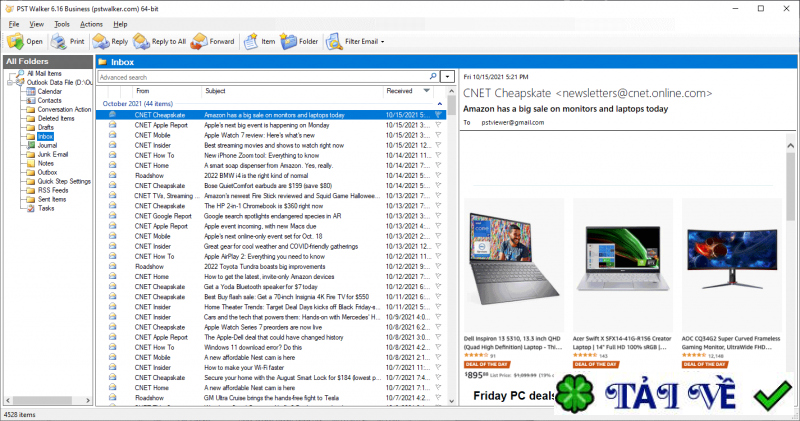Open the Actions menu
The height and width of the screenshot is (421, 800).
(91, 23)
